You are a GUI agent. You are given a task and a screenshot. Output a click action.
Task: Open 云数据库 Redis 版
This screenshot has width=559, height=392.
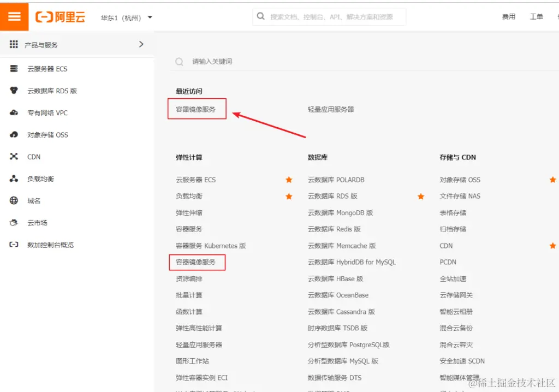click(335, 229)
